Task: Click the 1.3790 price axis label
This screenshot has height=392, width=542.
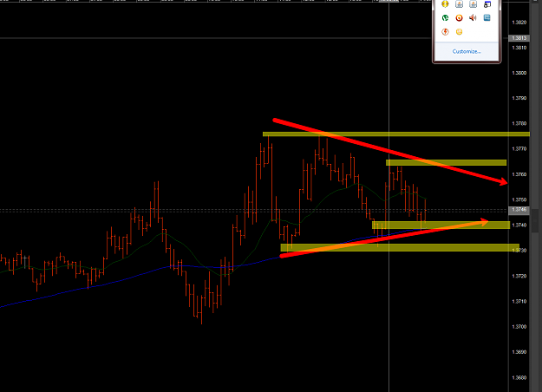Action: point(519,98)
